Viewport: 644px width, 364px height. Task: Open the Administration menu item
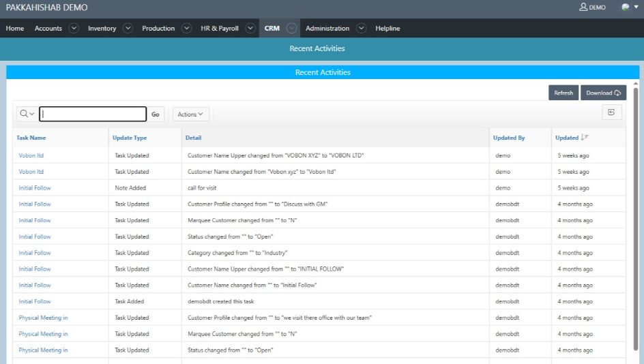click(x=327, y=29)
